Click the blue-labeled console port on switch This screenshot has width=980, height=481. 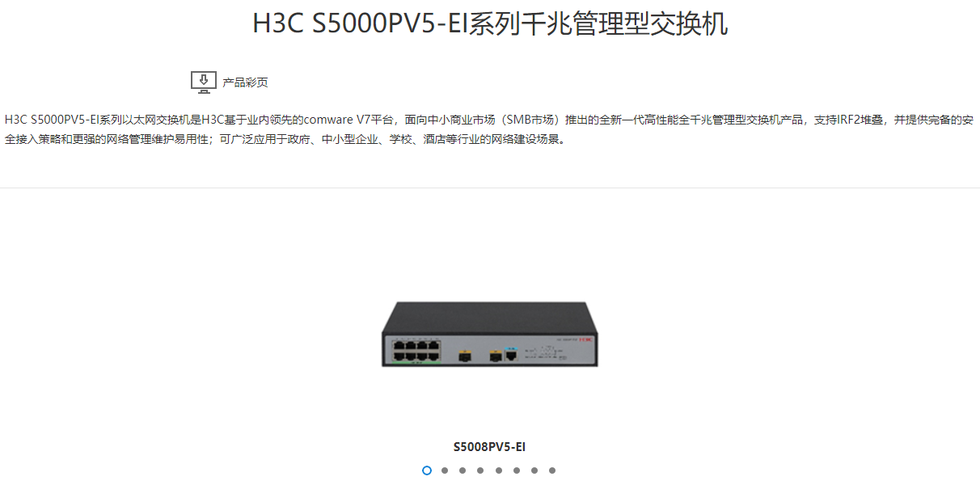coord(511,354)
